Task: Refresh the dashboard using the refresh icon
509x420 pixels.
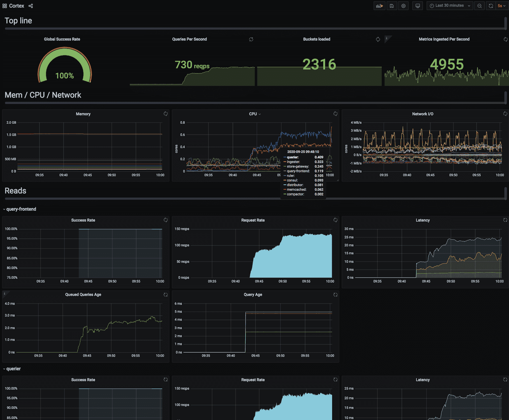Action: click(x=491, y=6)
